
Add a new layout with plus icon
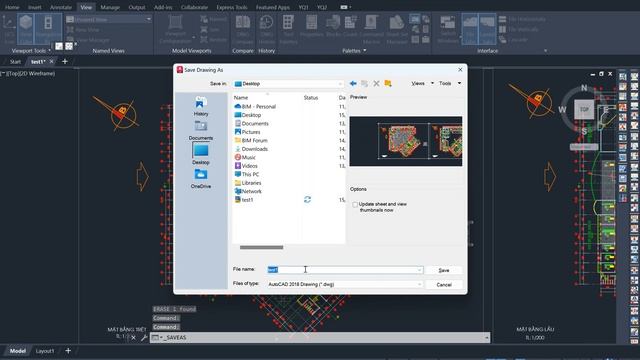point(68,351)
